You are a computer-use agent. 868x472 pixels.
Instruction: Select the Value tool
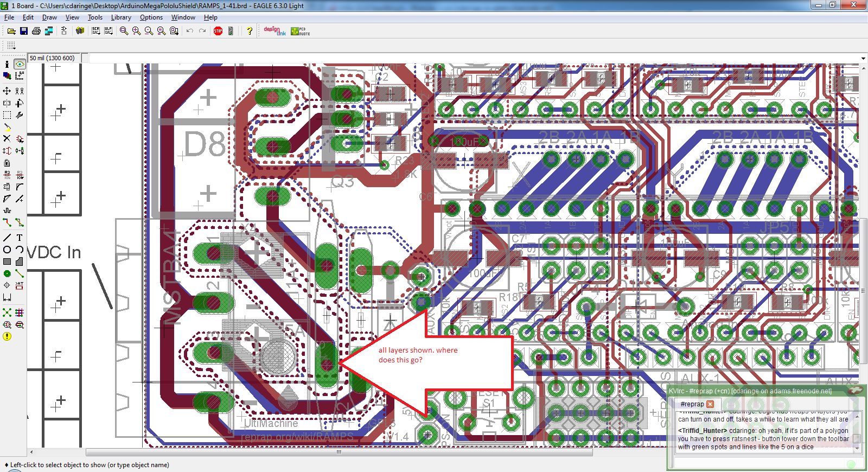click(20, 175)
